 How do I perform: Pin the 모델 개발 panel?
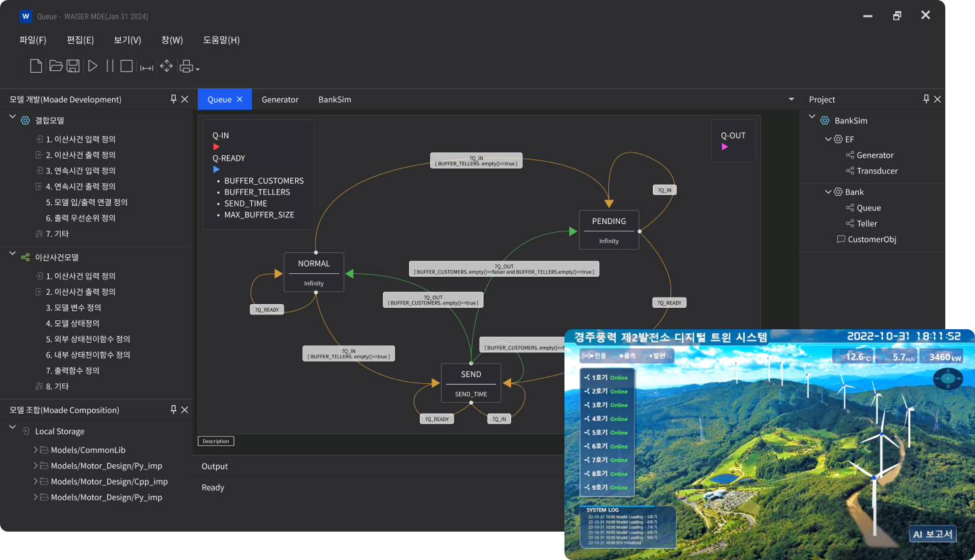pyautogui.click(x=174, y=99)
